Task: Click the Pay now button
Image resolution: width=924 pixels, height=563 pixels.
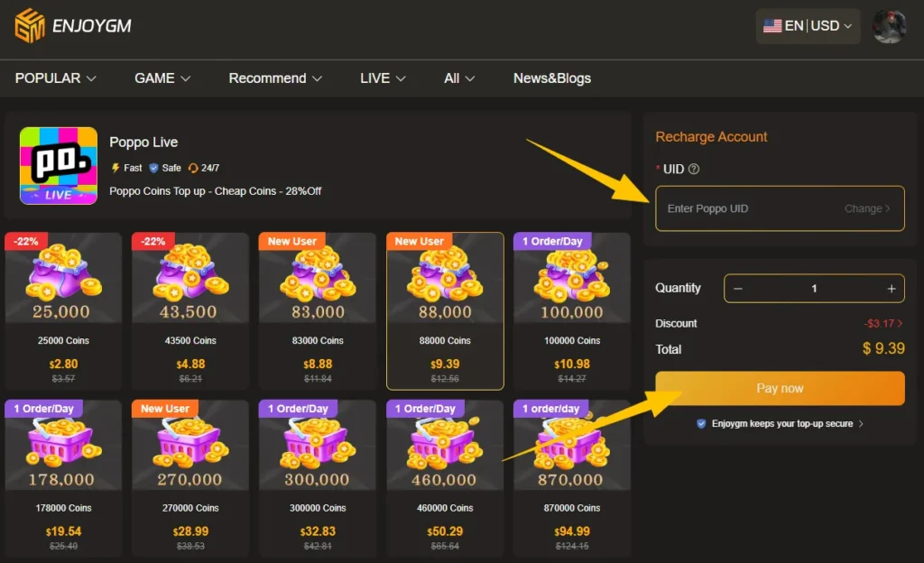Action: coord(779,388)
